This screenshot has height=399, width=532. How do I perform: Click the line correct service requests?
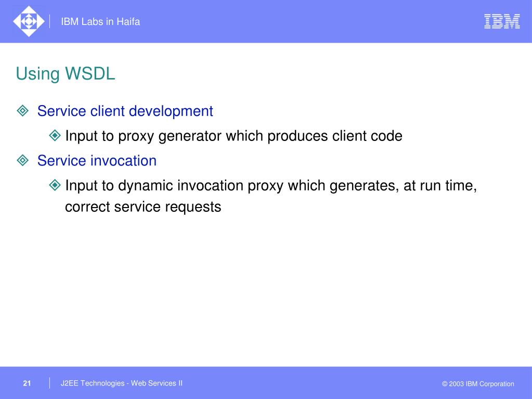(x=143, y=207)
